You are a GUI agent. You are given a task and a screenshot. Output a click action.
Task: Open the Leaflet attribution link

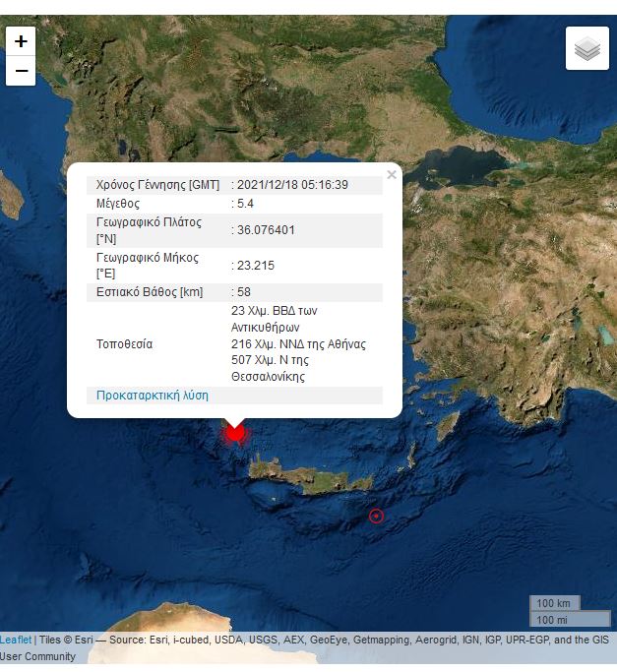[16, 640]
